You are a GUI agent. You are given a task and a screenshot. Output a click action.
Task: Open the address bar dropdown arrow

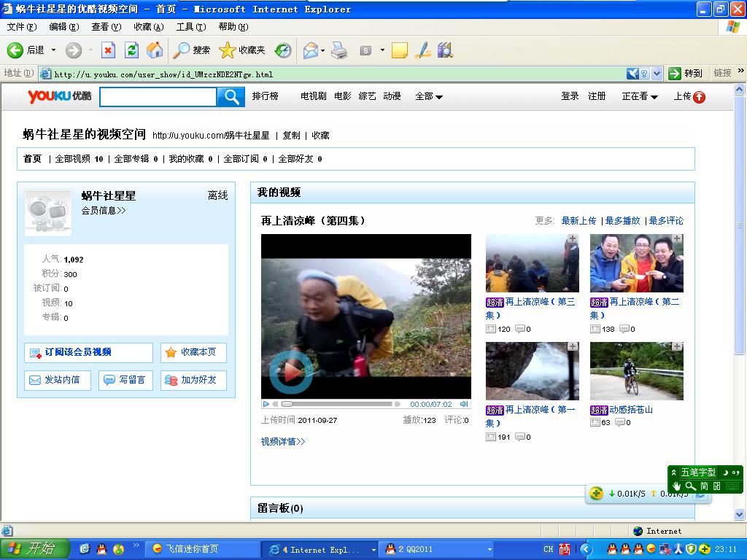coord(657,74)
